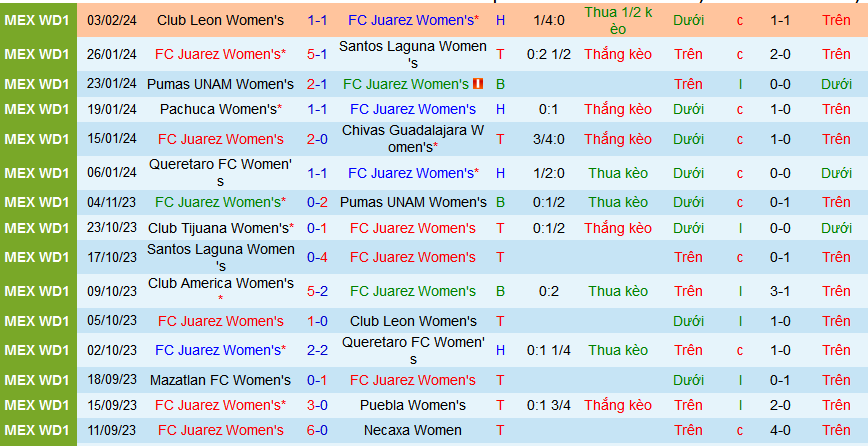Click the 5-1 score against Santos Laguna
Screen dimensions: 868x446
tap(317, 54)
